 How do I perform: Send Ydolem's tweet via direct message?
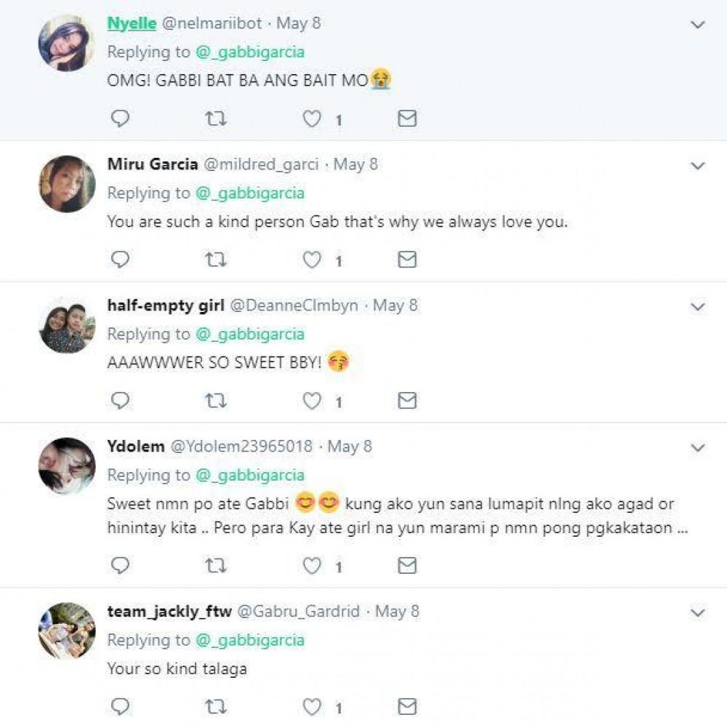(x=408, y=565)
